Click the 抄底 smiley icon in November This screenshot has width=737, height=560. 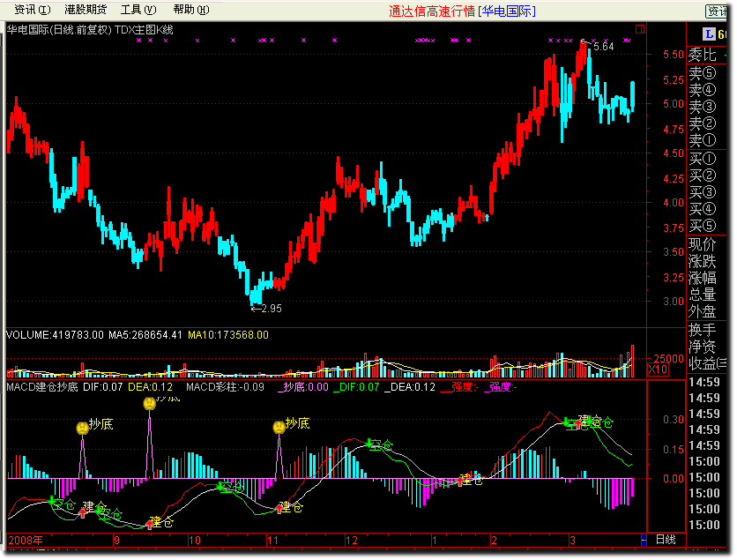pos(279,427)
